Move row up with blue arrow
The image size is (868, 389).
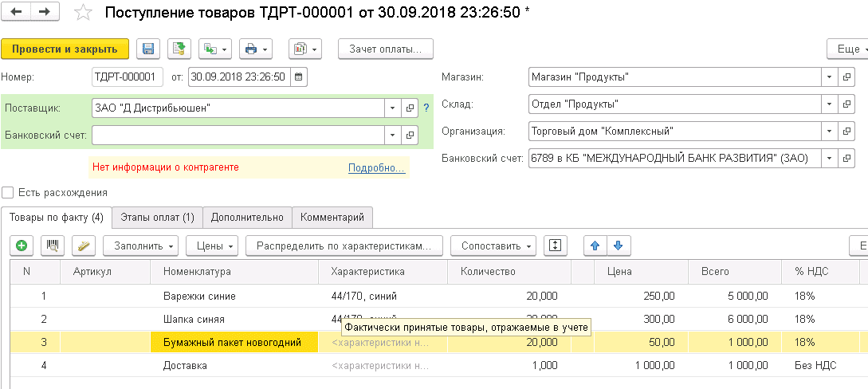pyautogui.click(x=593, y=246)
